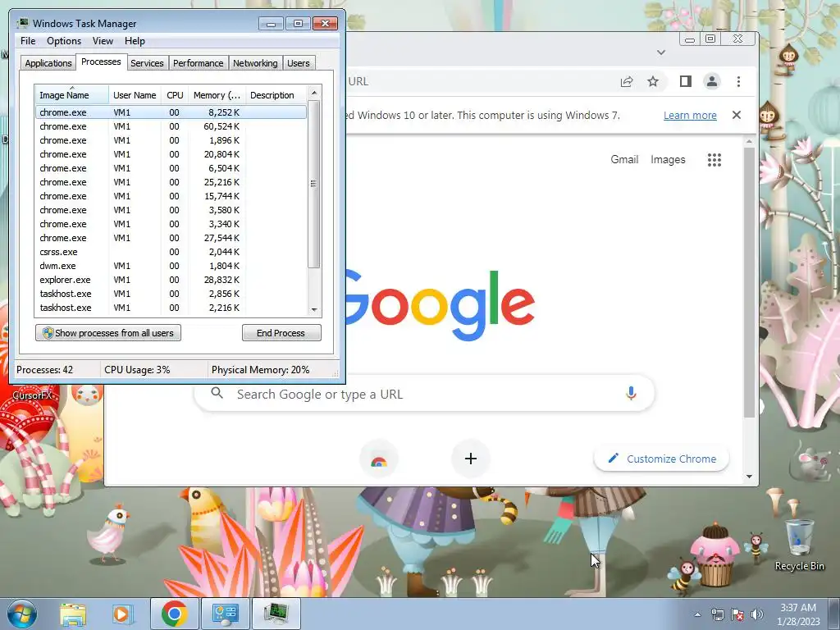The width and height of the screenshot is (840, 630).
Task: Bookmark this tab with the star icon
Action: pos(652,81)
